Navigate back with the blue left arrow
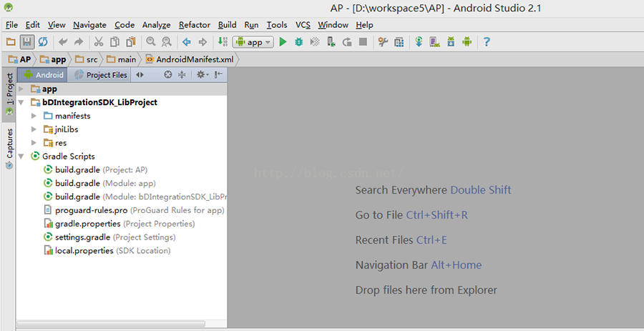The image size is (644, 331). pyautogui.click(x=187, y=42)
